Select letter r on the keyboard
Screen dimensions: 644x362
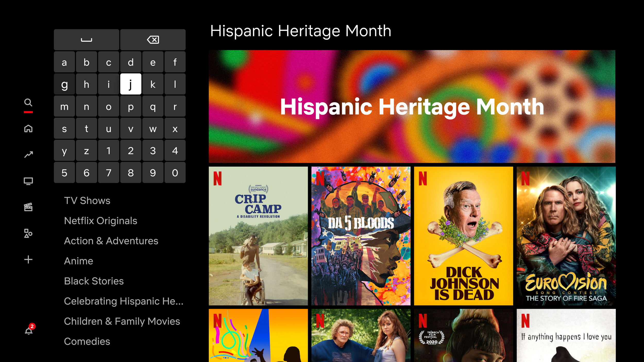[x=175, y=106]
